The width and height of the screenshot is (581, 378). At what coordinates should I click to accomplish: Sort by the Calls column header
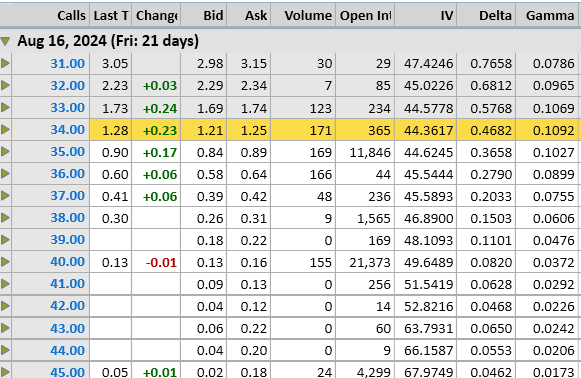click(44, 15)
